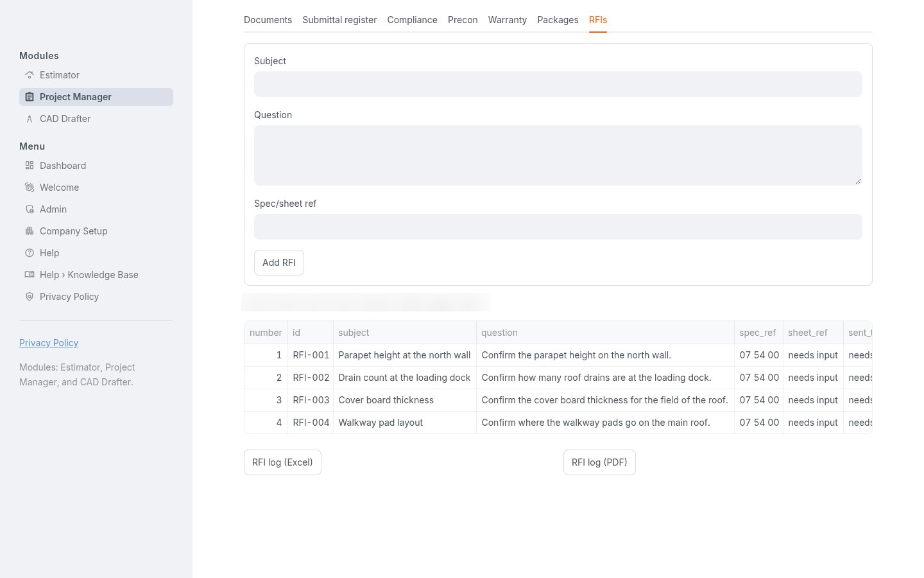Focus the Spec/sheet ref field
This screenshot has width=924, height=578.
tap(558, 227)
